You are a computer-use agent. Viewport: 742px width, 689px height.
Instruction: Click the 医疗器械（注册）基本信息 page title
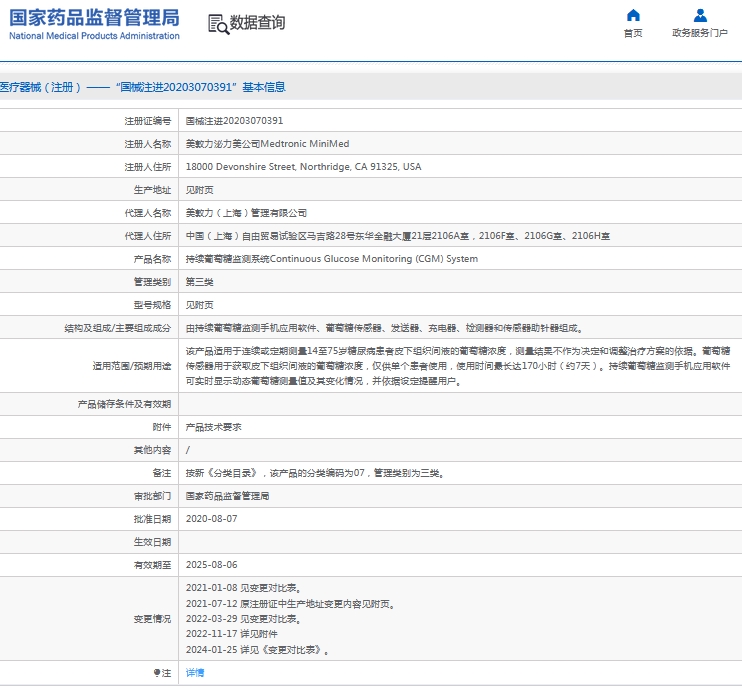click(x=142, y=87)
